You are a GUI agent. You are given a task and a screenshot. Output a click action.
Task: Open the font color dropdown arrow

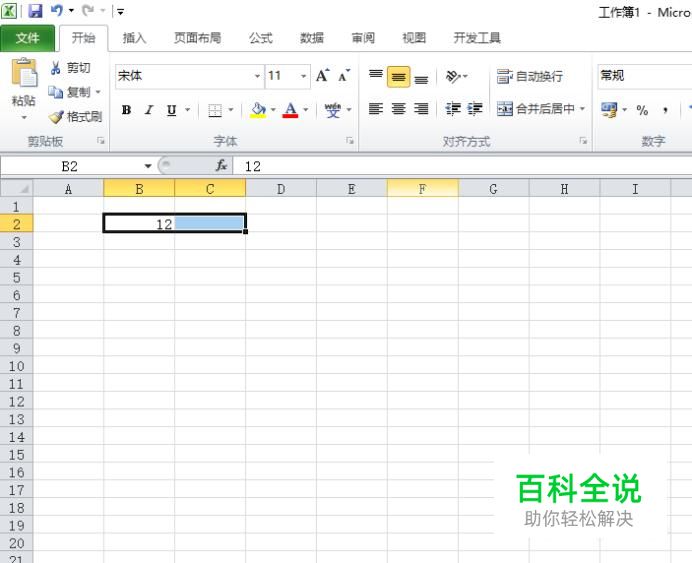[x=306, y=109]
